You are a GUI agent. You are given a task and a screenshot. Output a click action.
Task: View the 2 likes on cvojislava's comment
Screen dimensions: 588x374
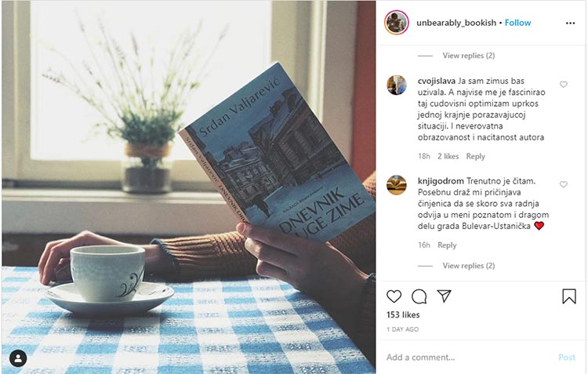click(448, 157)
